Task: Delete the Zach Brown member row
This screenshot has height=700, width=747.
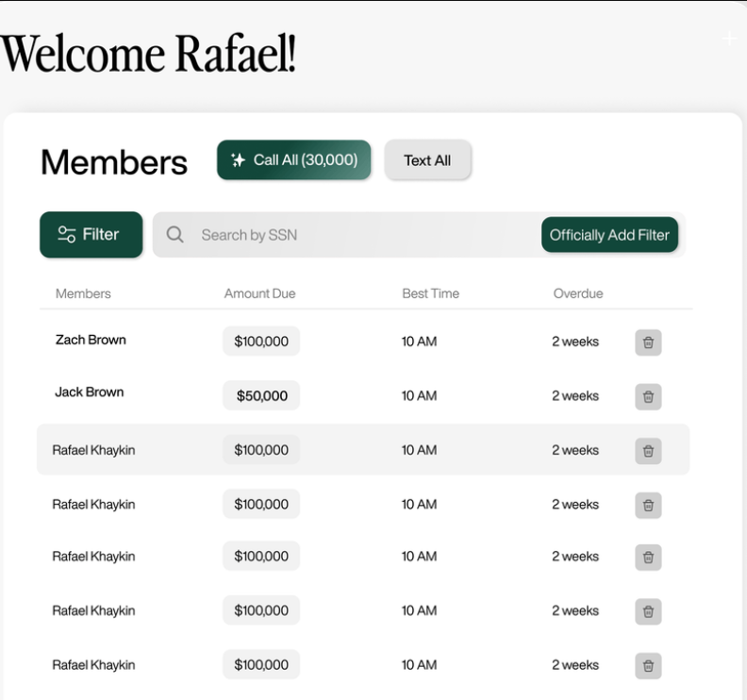Action: [x=648, y=342]
